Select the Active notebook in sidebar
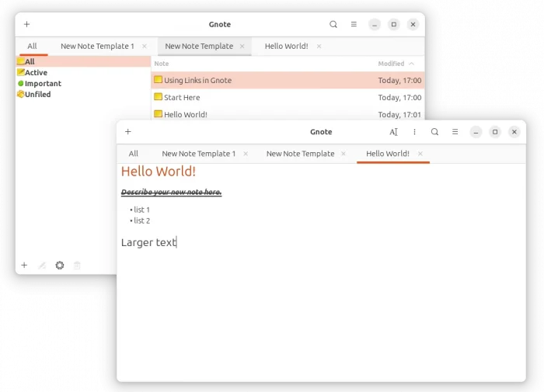The height and width of the screenshot is (392, 544). (x=36, y=73)
